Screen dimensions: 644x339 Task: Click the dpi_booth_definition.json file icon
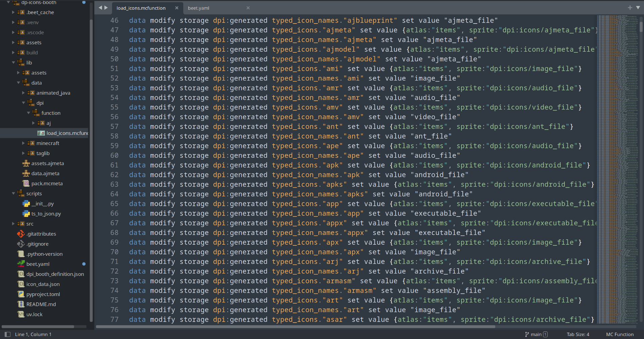point(21,274)
